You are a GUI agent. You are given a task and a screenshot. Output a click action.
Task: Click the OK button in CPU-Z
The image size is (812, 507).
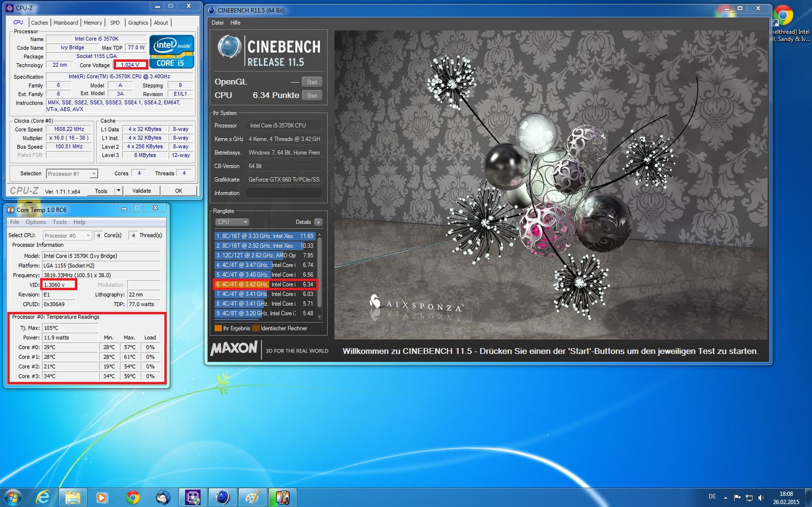(178, 191)
